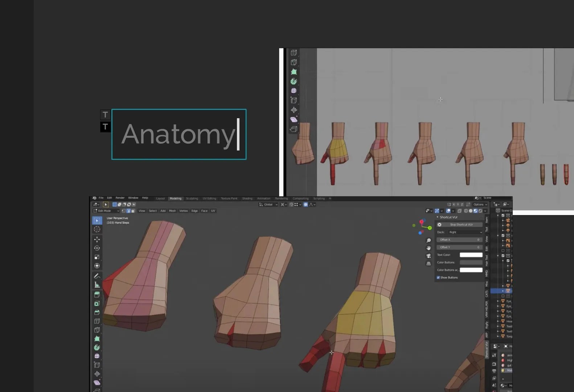
Task: Activate the Rotate tool in lower Blender
Action: tap(97, 248)
